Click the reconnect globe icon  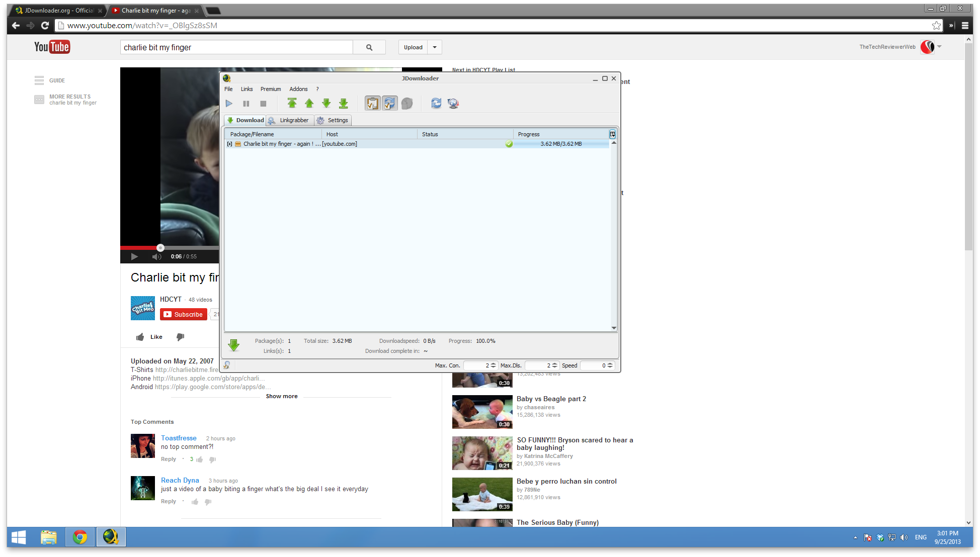[x=453, y=103]
